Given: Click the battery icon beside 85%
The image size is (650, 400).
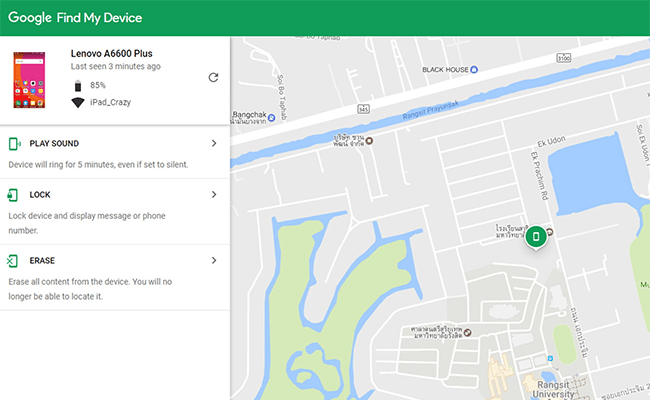Looking at the screenshot, I should click(78, 85).
